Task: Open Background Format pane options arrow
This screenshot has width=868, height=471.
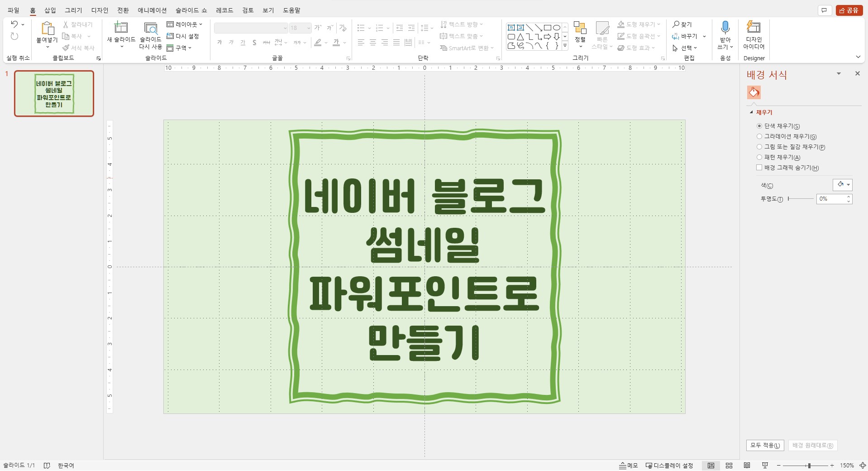Action: click(839, 74)
